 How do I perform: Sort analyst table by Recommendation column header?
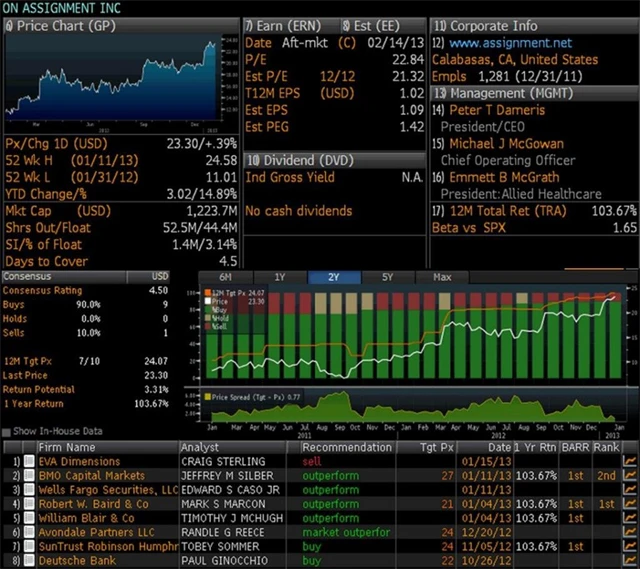(x=346, y=447)
